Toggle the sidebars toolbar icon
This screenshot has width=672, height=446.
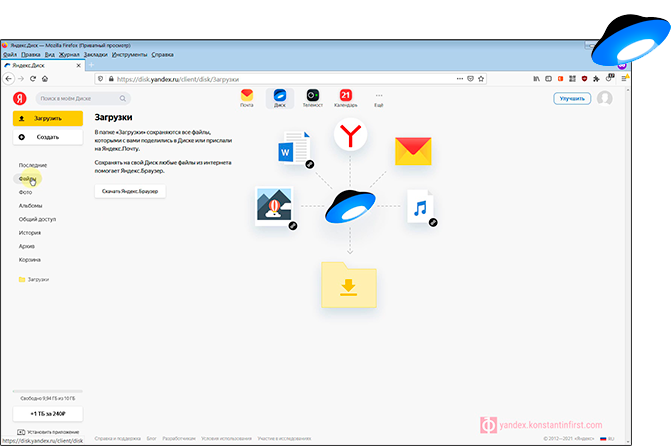[x=548, y=79]
